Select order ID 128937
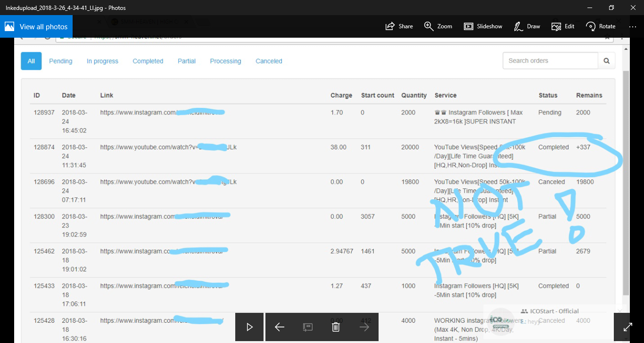 (x=44, y=113)
